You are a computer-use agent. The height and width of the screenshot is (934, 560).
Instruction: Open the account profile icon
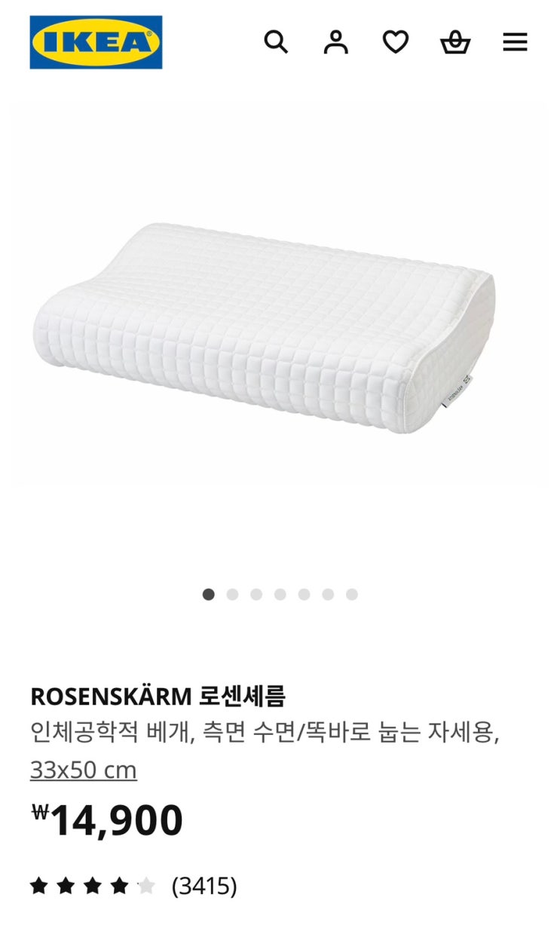336,42
